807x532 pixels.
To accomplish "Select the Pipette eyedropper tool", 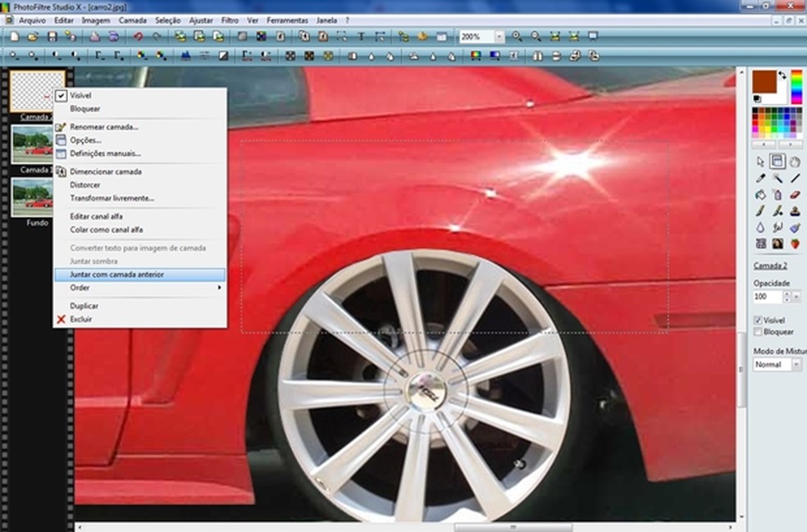I will pyautogui.click(x=760, y=178).
